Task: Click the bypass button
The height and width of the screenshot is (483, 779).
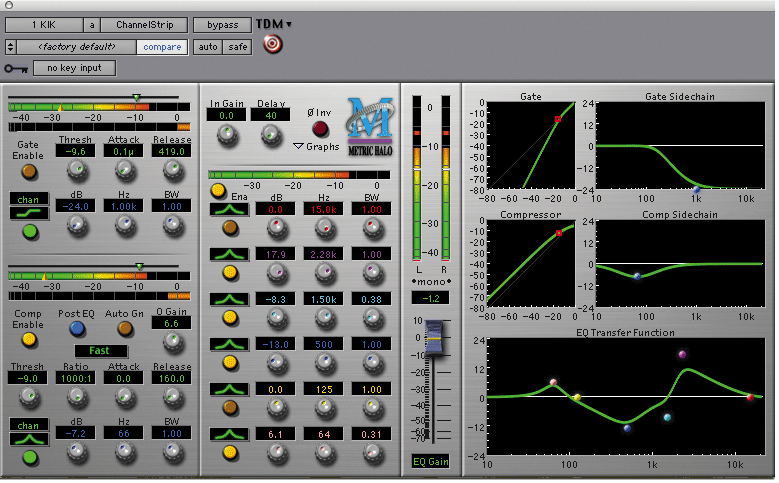Action: pyautogui.click(x=222, y=24)
